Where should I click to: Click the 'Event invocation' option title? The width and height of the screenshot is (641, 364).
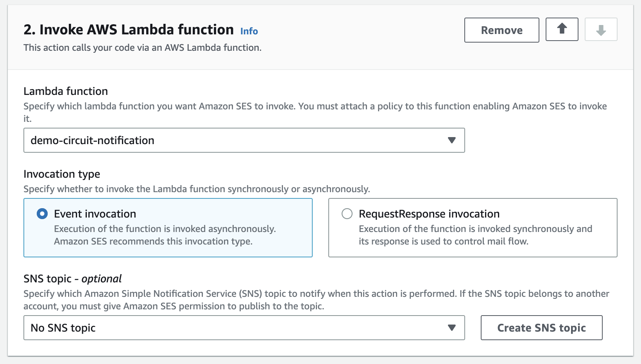95,214
